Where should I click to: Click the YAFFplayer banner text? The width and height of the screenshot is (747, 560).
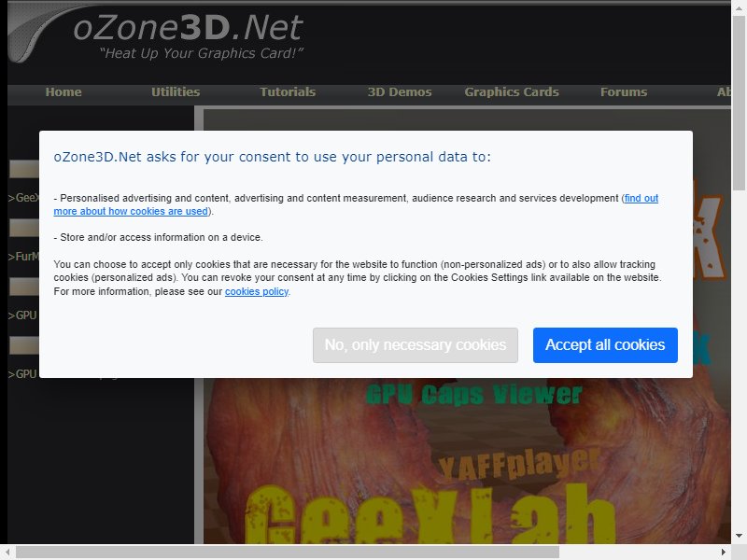click(518, 463)
